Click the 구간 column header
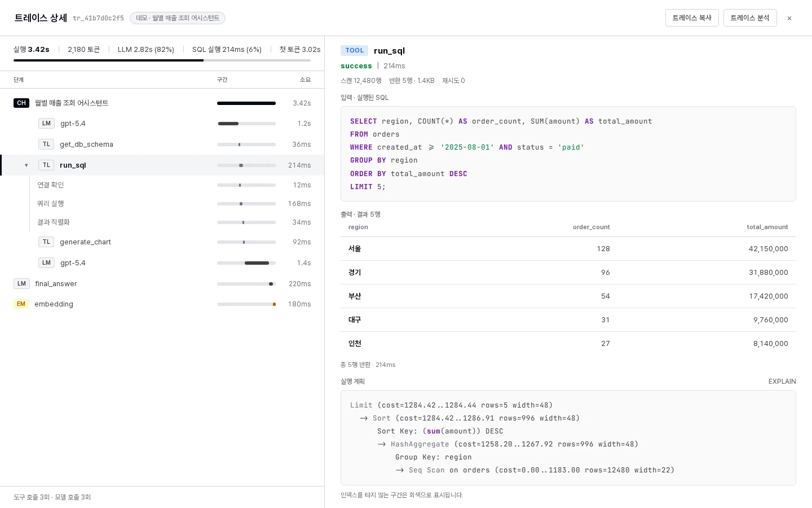Image resolution: width=812 pixels, height=508 pixels. [x=222, y=80]
